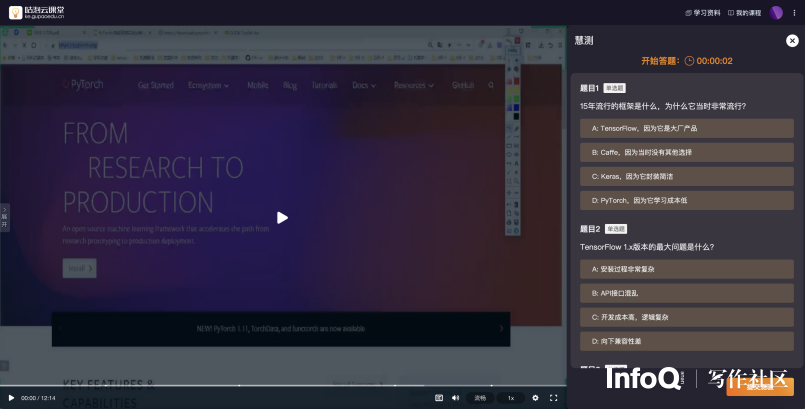Enter fullscreen mode for the video
The width and height of the screenshot is (805, 409).
pyautogui.click(x=553, y=398)
